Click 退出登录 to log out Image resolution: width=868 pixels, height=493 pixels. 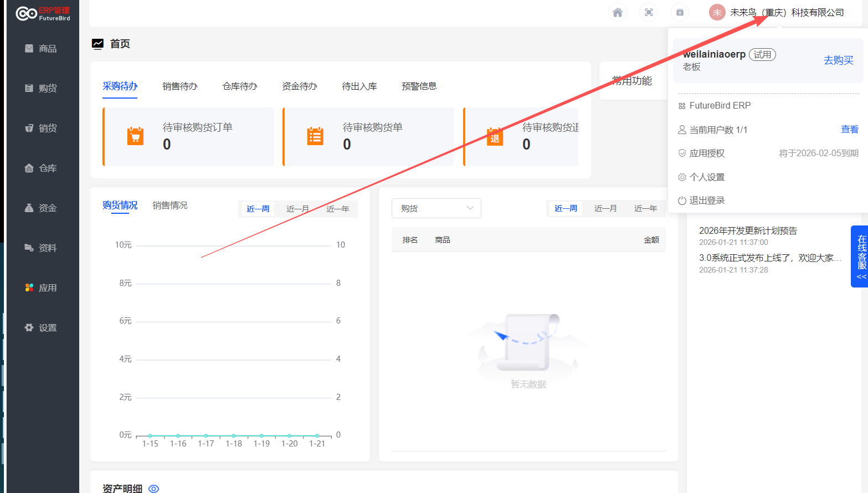pos(706,201)
